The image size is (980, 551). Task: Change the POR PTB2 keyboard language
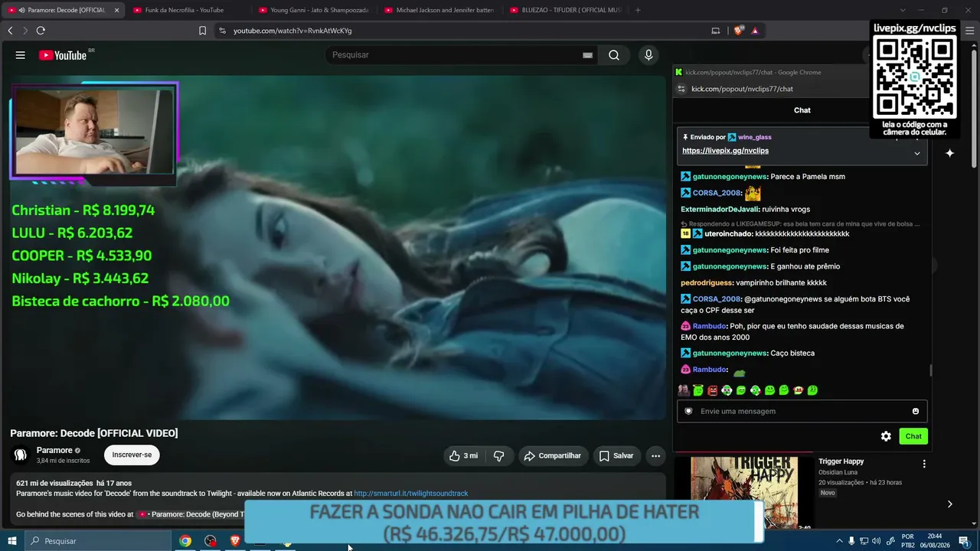tap(908, 541)
